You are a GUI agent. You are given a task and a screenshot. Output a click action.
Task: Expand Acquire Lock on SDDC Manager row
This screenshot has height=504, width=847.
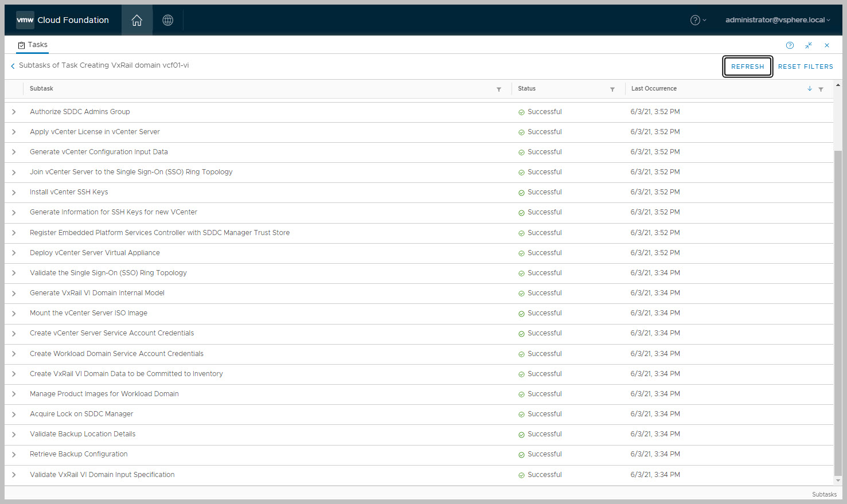pos(14,414)
